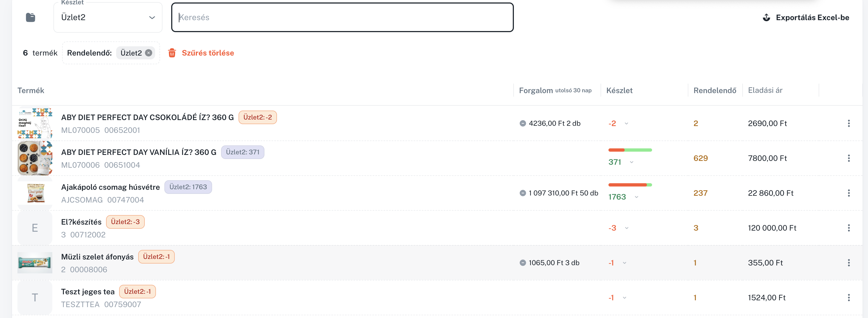868x318 pixels.
Task: Click Szűrés törlése to clear filters
Action: pyautogui.click(x=207, y=53)
